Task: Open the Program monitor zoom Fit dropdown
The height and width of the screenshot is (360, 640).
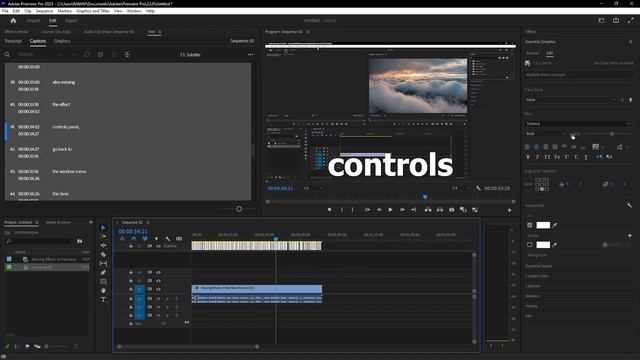Action: pos(313,188)
